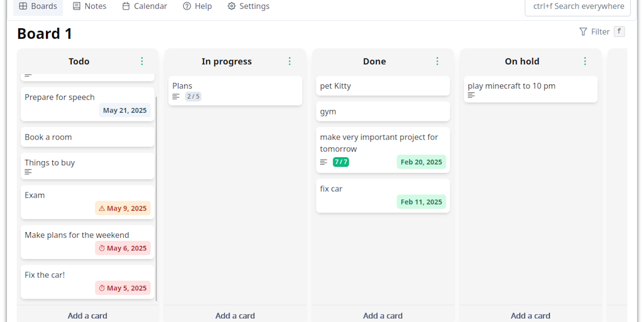Click the 2/5 checklist badge on Plans
Image resolution: width=644 pixels, height=322 pixels.
click(x=193, y=96)
